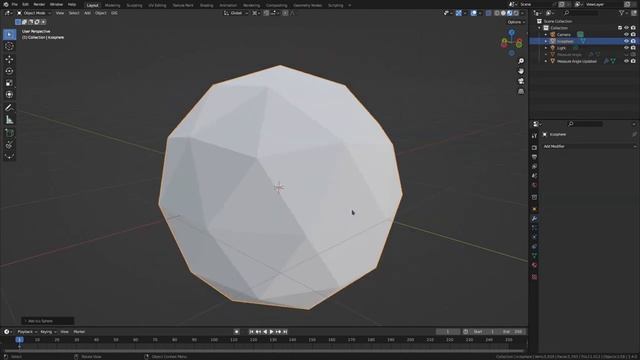The height and width of the screenshot is (360, 640).
Task: Expand the Add Ico Sphere operator panel
Action: point(48,321)
